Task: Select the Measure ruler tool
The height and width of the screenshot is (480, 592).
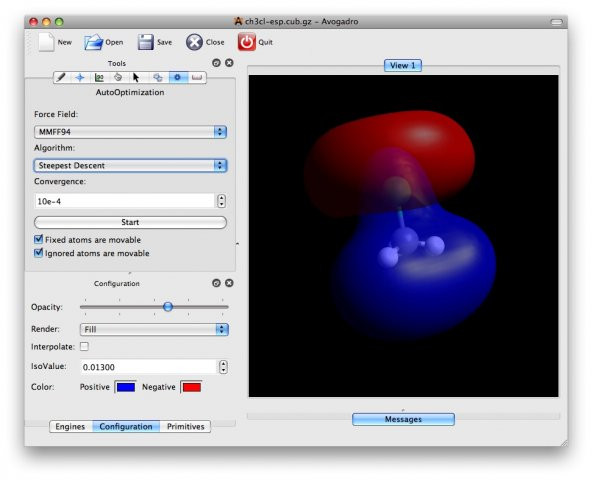Action: [x=197, y=77]
